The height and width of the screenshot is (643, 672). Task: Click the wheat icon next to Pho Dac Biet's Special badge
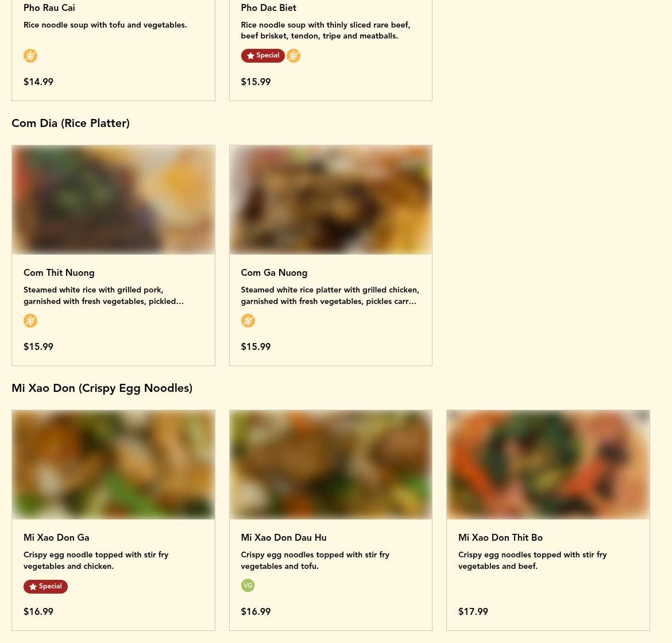click(x=293, y=56)
